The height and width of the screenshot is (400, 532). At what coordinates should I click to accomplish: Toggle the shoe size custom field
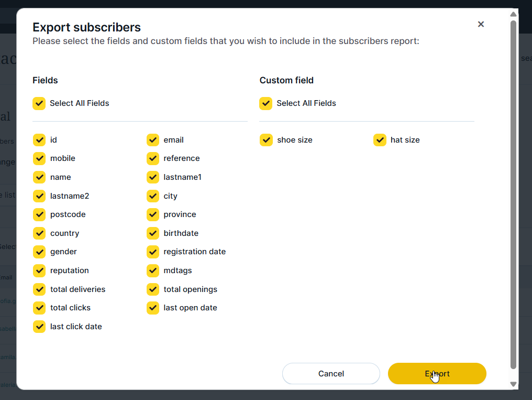pyautogui.click(x=267, y=140)
